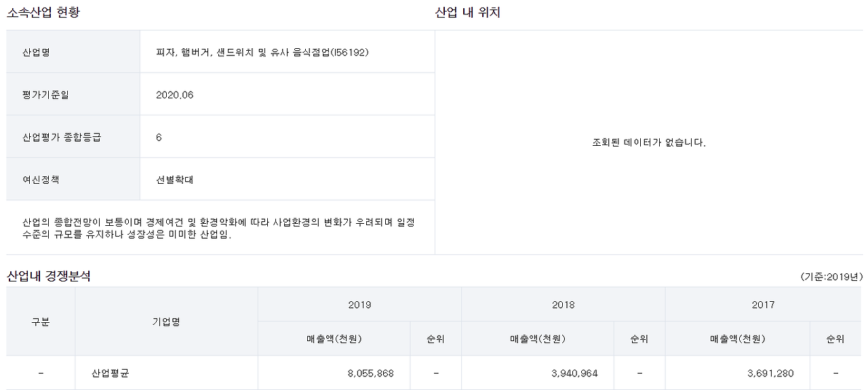Click the 산업내 경쟁분석 section heading
868x390 pixels.
coord(49,276)
